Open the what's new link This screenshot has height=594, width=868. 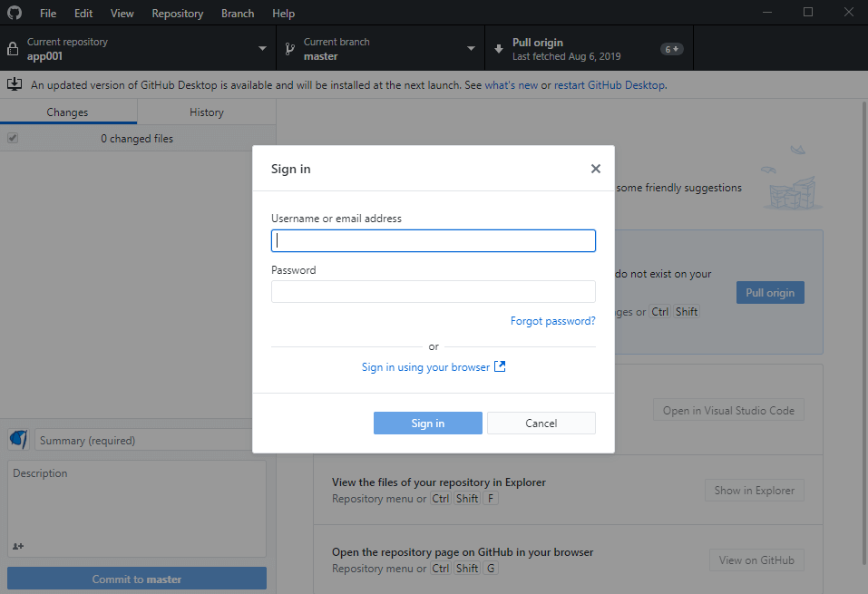coord(512,85)
